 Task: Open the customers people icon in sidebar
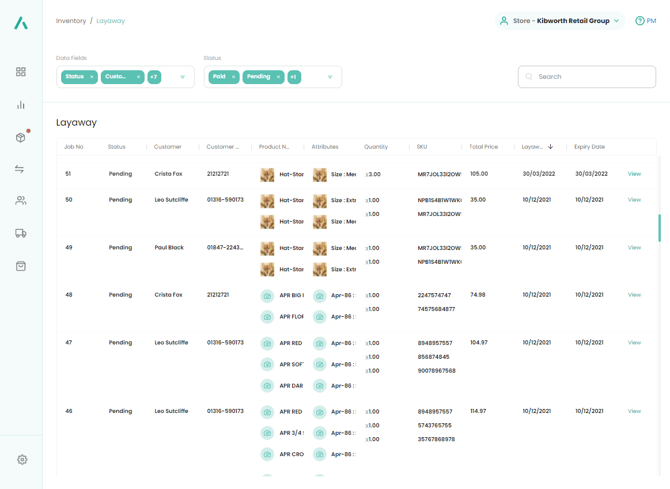(21, 201)
